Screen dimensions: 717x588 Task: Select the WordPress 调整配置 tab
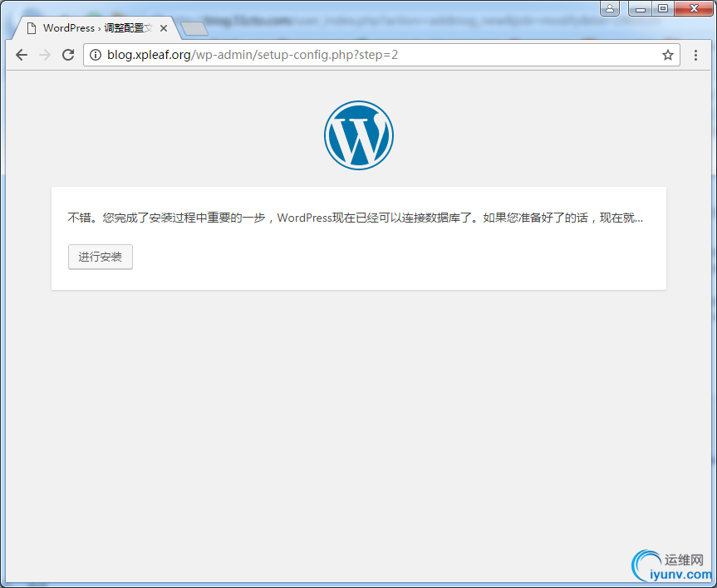click(96, 28)
